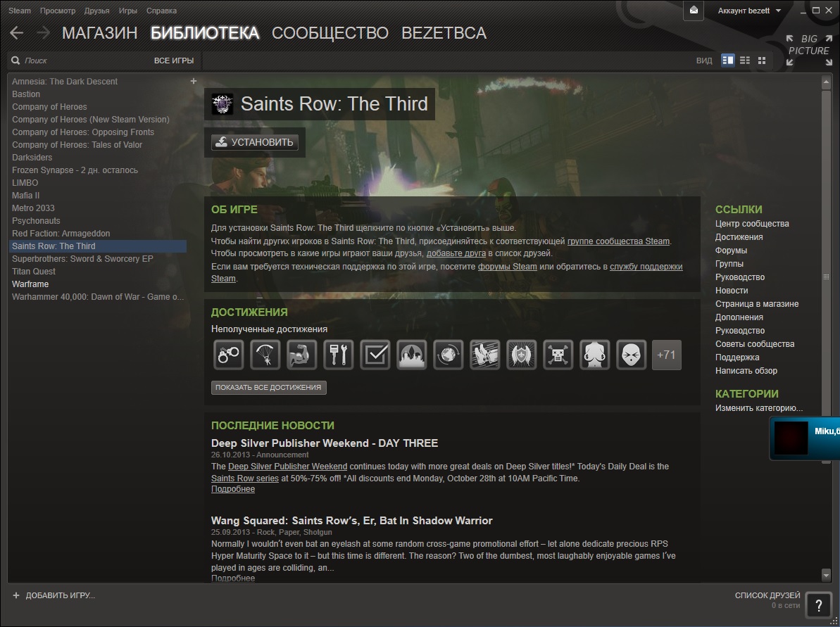The width and height of the screenshot is (840, 627).
Task: Open the Справка menu
Action: (161, 11)
